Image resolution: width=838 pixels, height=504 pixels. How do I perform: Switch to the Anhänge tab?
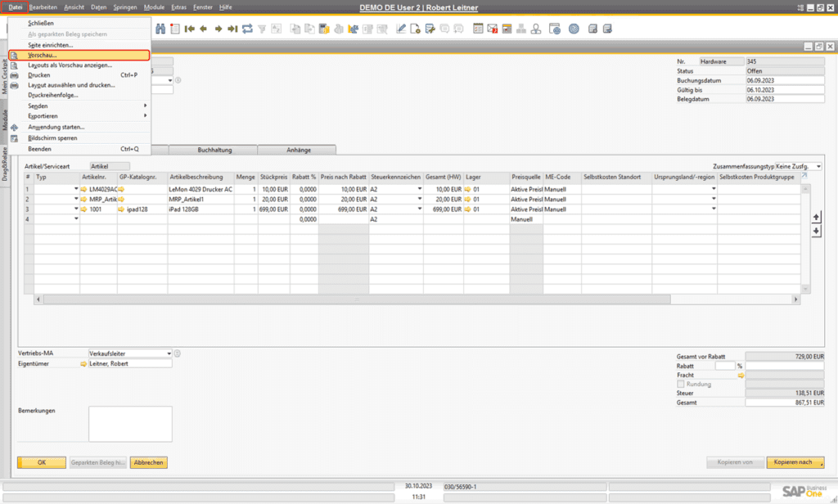tap(297, 150)
